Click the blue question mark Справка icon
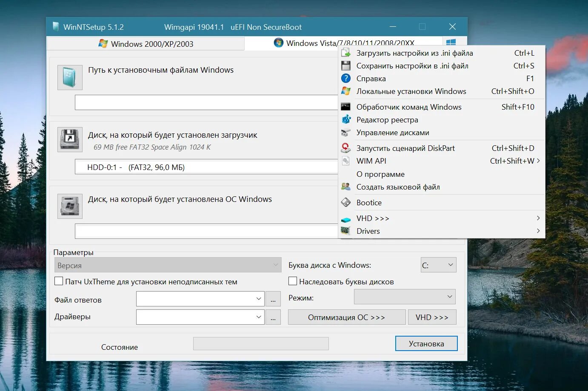588x391 pixels. [346, 79]
